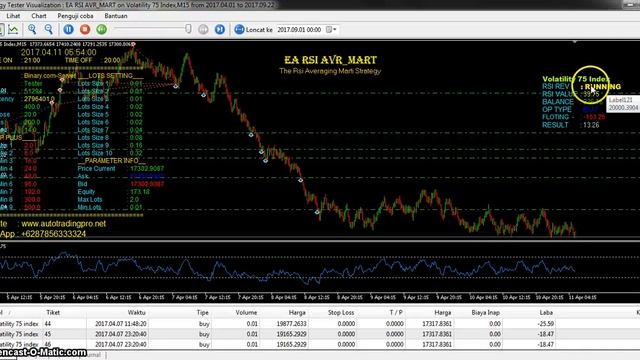Sort by the Waktu column
Viewport: 640px width, 360px height.
pyautogui.click(x=136, y=312)
